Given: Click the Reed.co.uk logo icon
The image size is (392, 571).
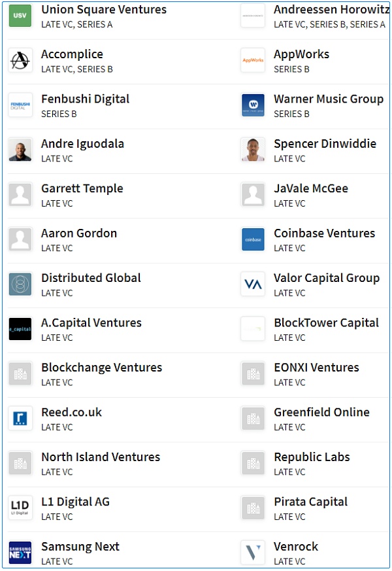Looking at the screenshot, I should 20,418.
